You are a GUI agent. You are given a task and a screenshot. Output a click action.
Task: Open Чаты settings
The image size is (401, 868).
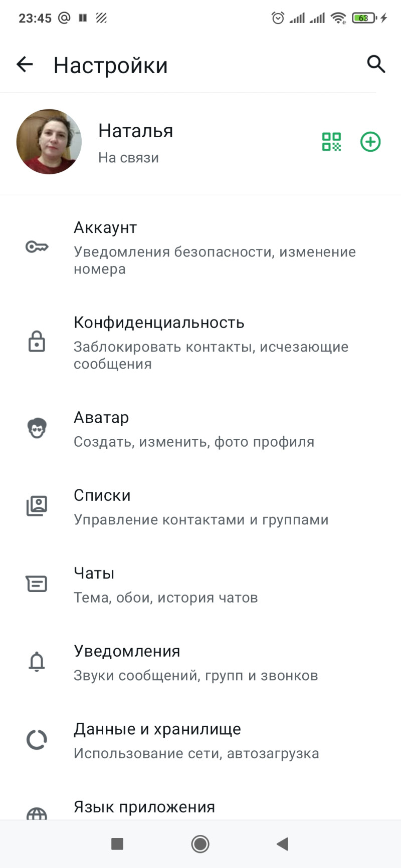(165, 585)
